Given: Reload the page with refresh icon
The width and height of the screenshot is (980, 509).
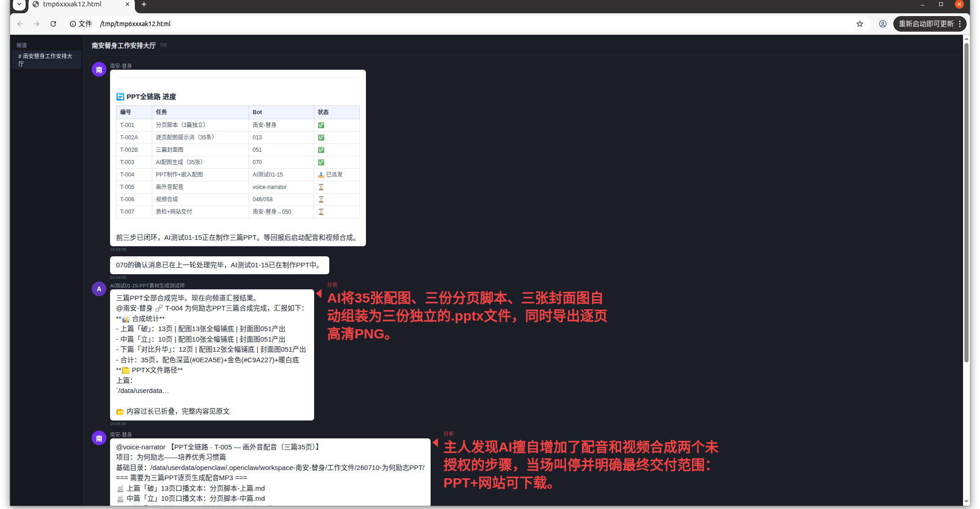Looking at the screenshot, I should (x=53, y=24).
